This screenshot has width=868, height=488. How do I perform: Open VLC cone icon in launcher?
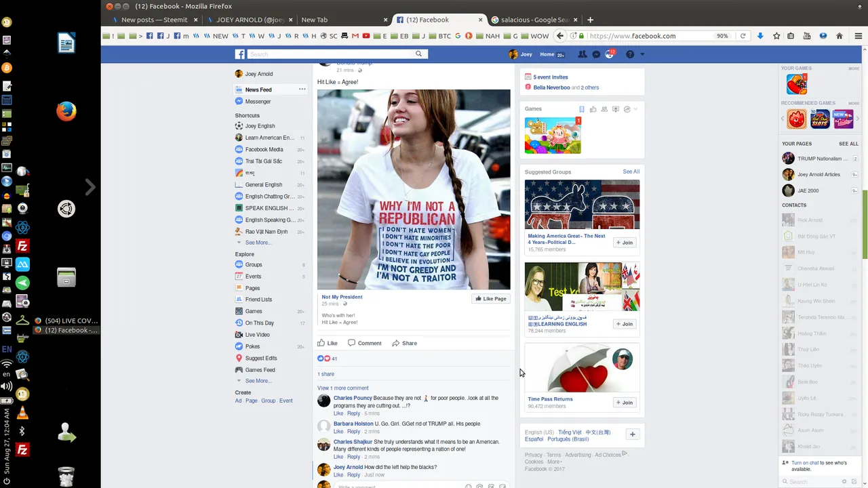[22, 413]
